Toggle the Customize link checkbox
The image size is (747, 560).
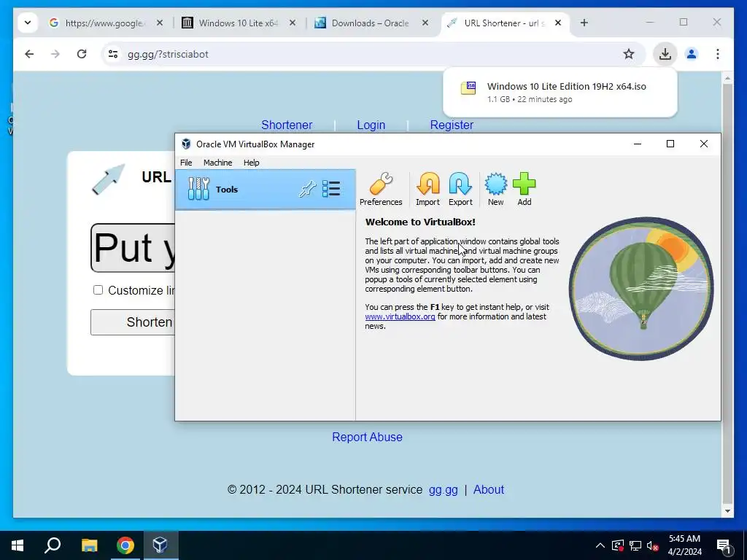[98, 290]
